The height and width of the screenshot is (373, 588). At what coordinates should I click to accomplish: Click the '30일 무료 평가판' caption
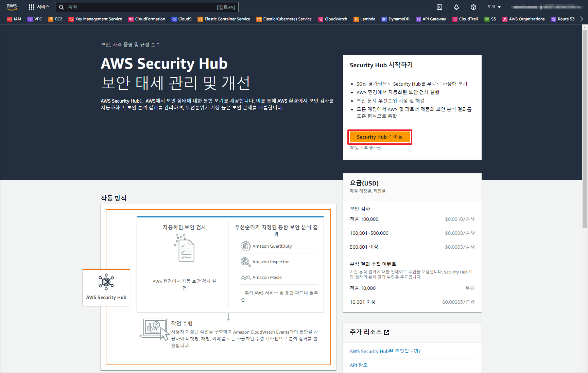365,148
